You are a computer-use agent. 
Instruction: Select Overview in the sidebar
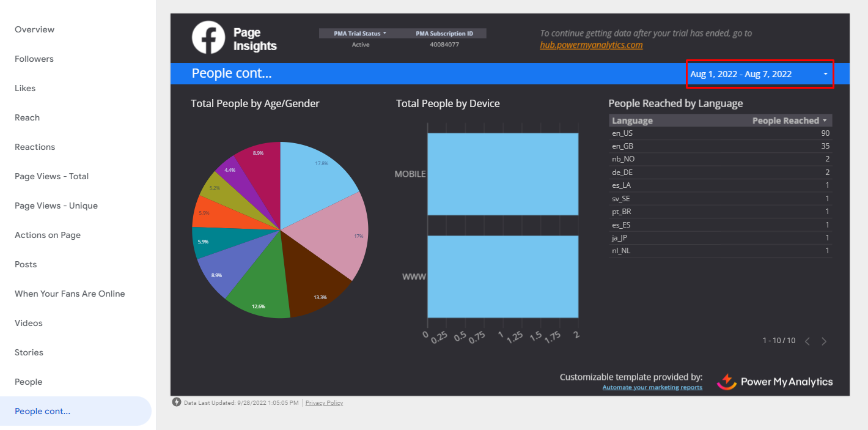click(x=35, y=29)
